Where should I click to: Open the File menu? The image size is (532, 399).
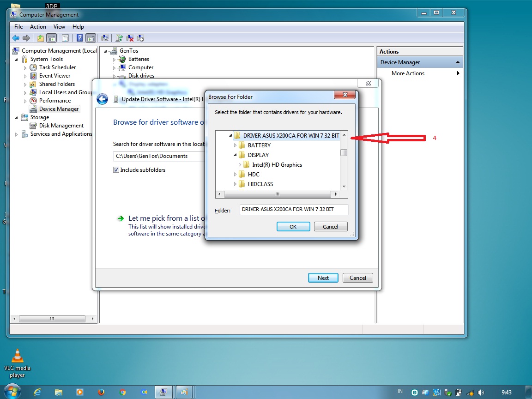18,27
